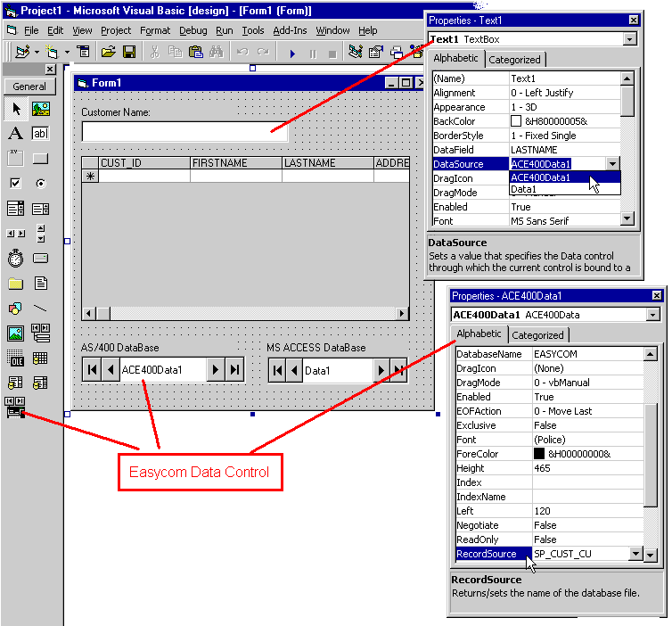The image size is (672, 626).
Task: Select the Pointer tool in toolbox
Action: (x=15, y=109)
